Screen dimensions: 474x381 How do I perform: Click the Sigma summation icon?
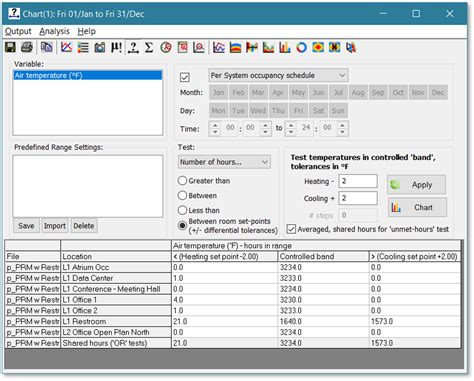pyautogui.click(x=149, y=47)
